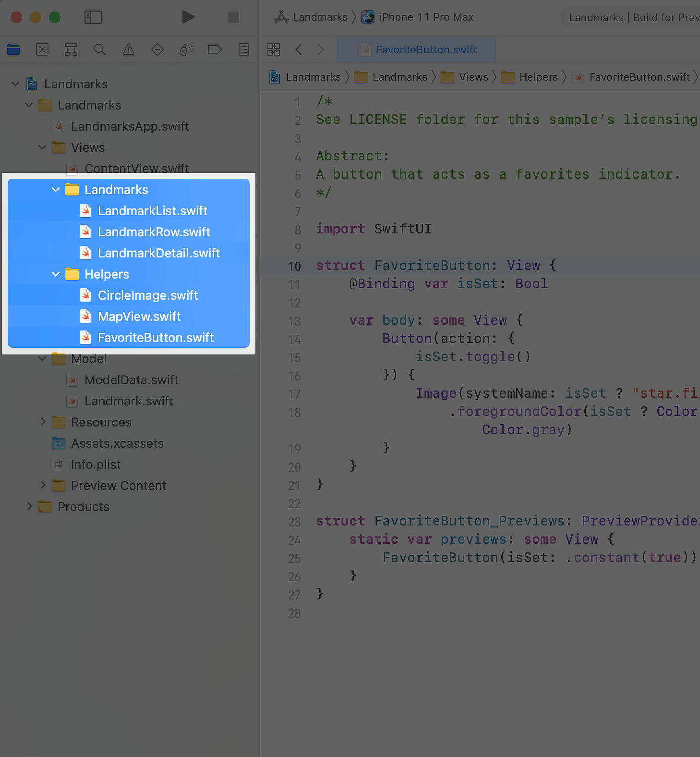The height and width of the screenshot is (757, 700).
Task: Click the Landmarks build status field
Action: [631, 17]
